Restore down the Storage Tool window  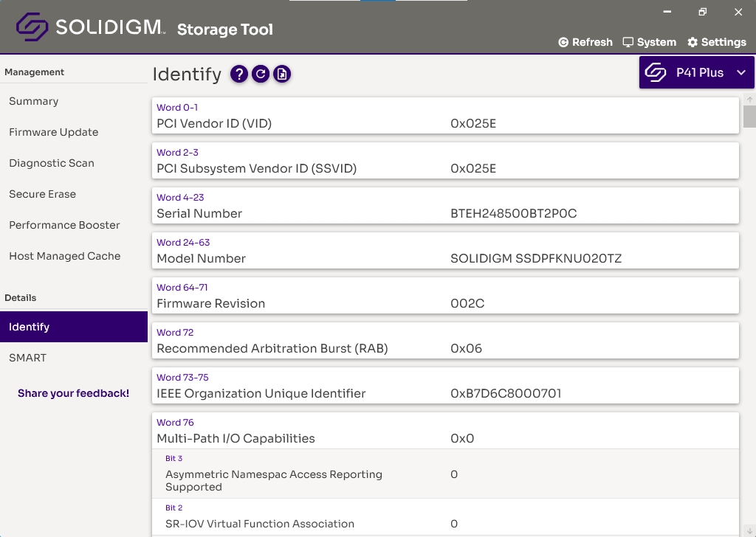(703, 12)
